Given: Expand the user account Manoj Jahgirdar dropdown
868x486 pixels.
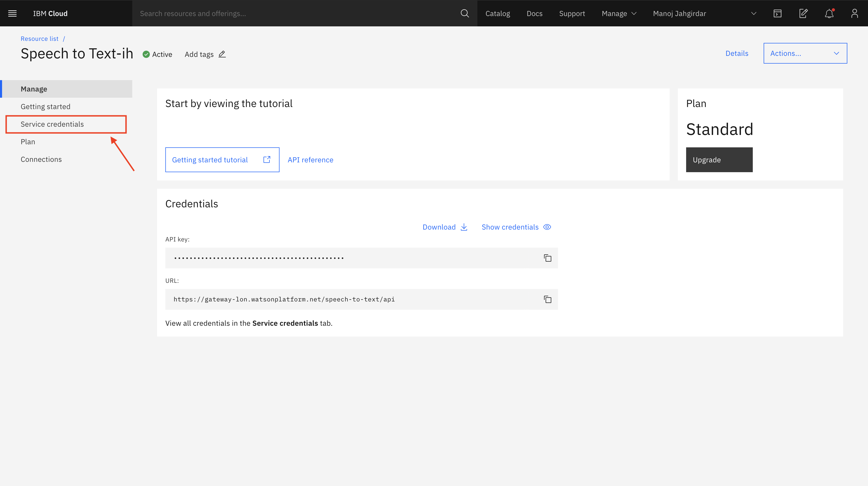Looking at the screenshot, I should 754,13.
